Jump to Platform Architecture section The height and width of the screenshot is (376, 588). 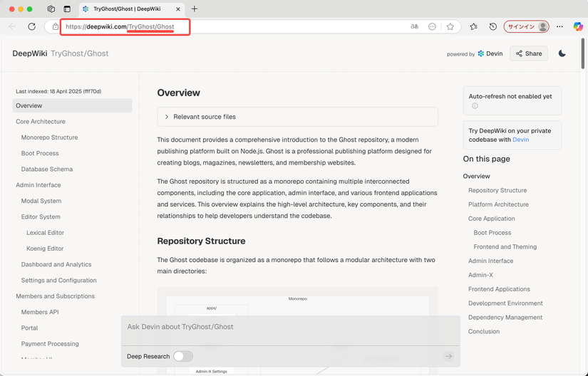coord(498,204)
